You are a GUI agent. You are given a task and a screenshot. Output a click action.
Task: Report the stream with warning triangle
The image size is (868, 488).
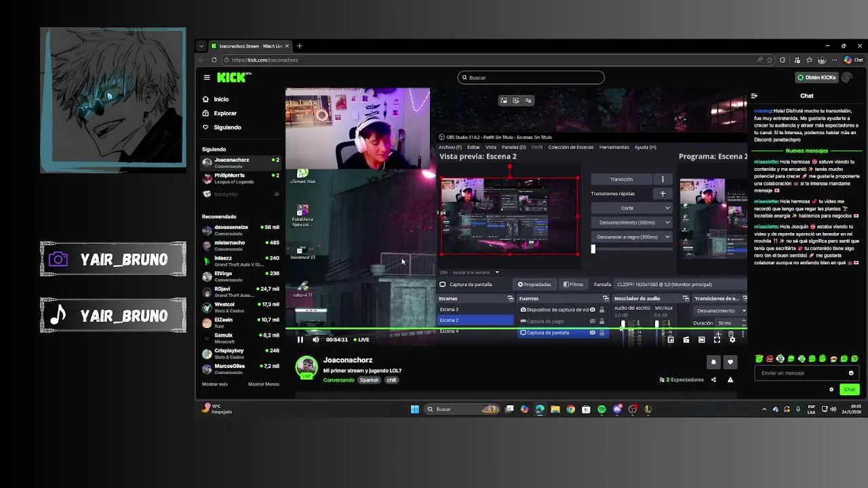click(x=730, y=380)
